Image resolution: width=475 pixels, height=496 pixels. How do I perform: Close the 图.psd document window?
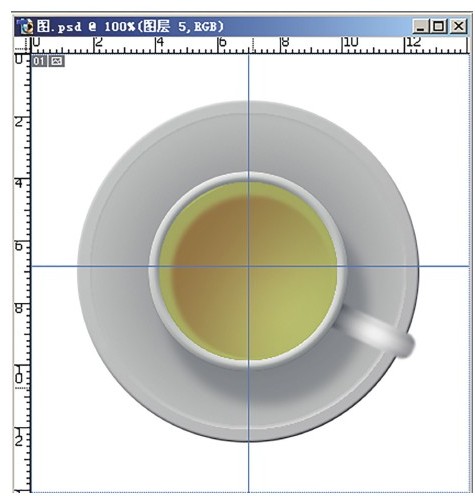tap(458, 27)
